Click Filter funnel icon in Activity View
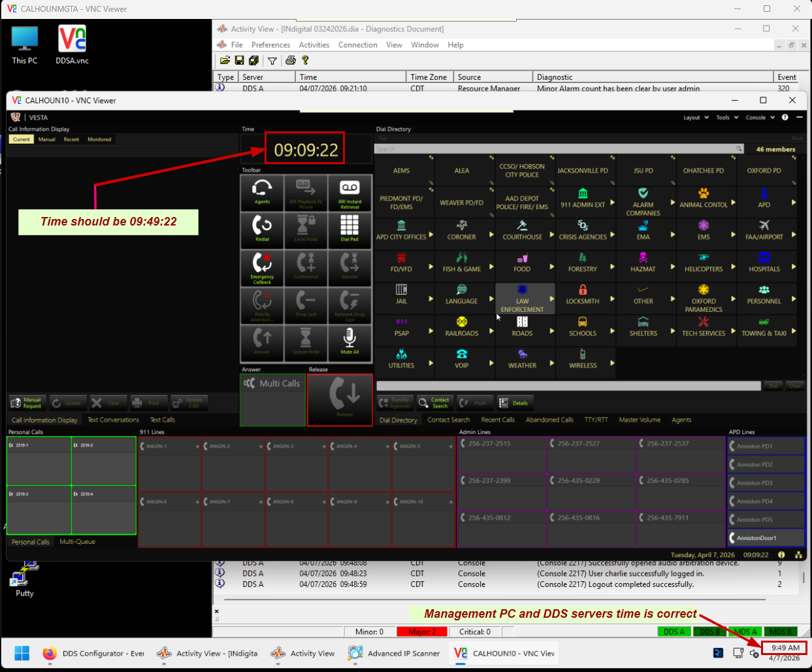This screenshot has width=812, height=672. 272,61
